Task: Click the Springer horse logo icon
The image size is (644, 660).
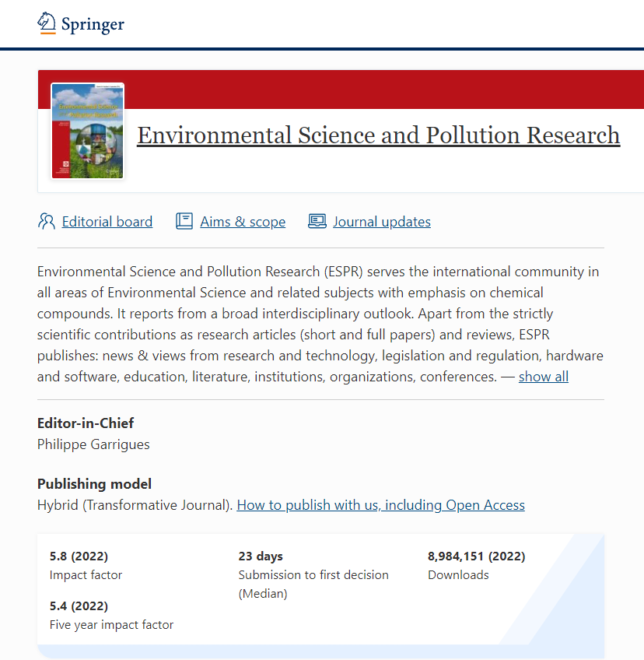Action: click(47, 23)
